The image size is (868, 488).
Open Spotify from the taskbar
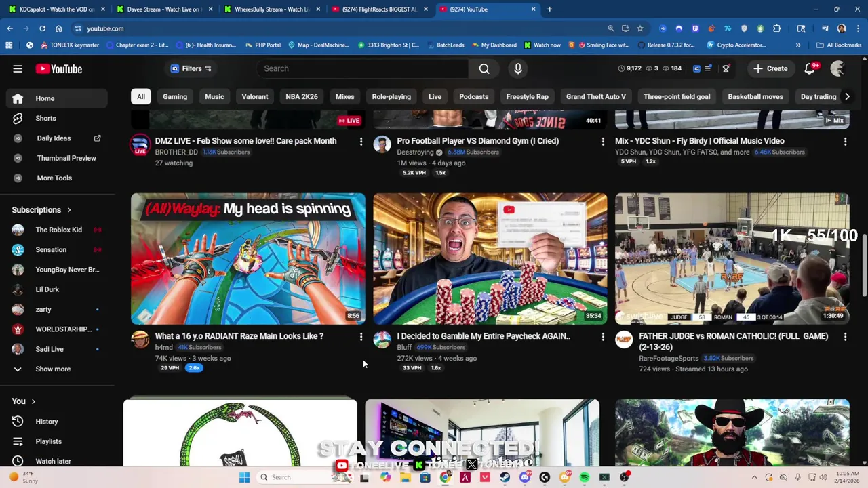585,477
